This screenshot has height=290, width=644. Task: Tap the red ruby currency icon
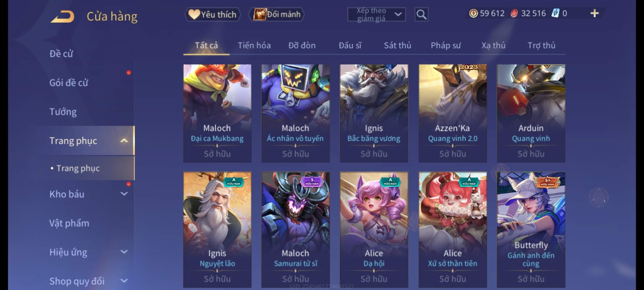pyautogui.click(x=514, y=13)
